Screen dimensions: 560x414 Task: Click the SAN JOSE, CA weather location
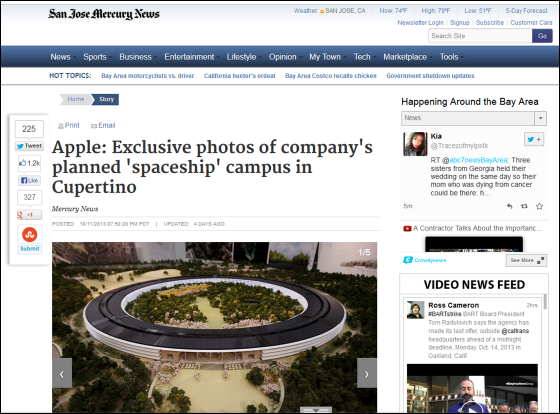click(345, 11)
